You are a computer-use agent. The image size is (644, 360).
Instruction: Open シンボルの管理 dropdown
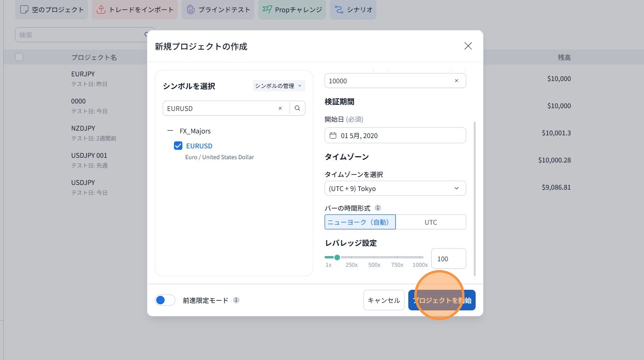pos(279,86)
